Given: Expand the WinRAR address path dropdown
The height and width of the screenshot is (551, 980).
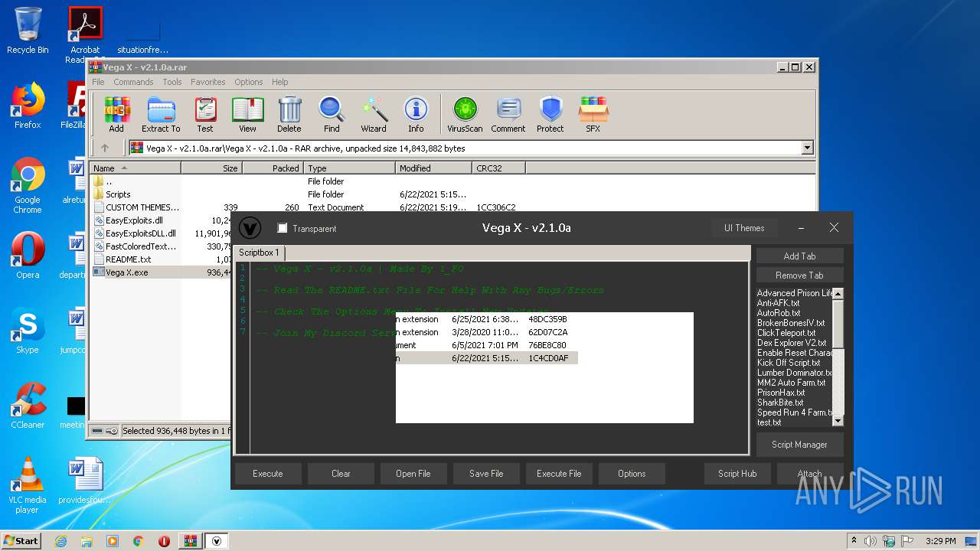Looking at the screenshot, I should [807, 148].
